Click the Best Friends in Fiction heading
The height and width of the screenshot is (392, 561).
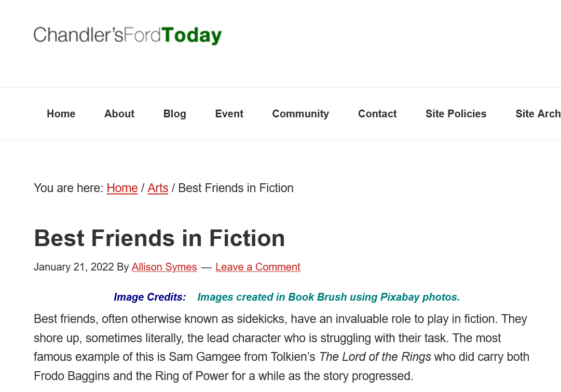tap(159, 238)
